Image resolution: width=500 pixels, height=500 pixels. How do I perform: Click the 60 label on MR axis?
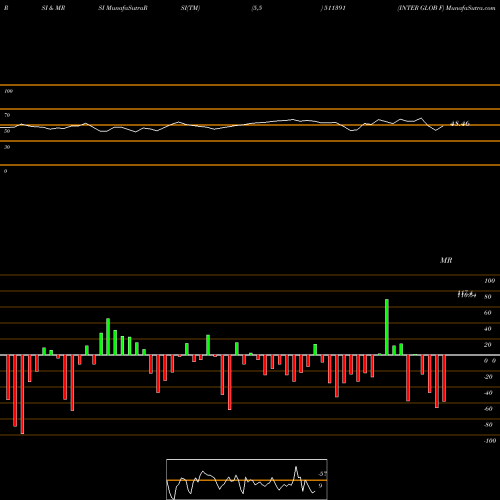(x=488, y=313)
